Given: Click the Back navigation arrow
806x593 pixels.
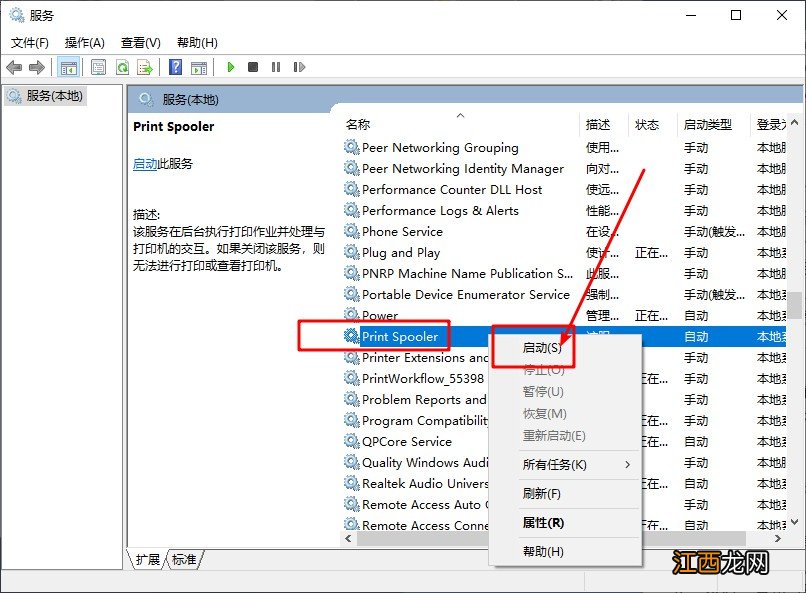Looking at the screenshot, I should pyautogui.click(x=13, y=67).
